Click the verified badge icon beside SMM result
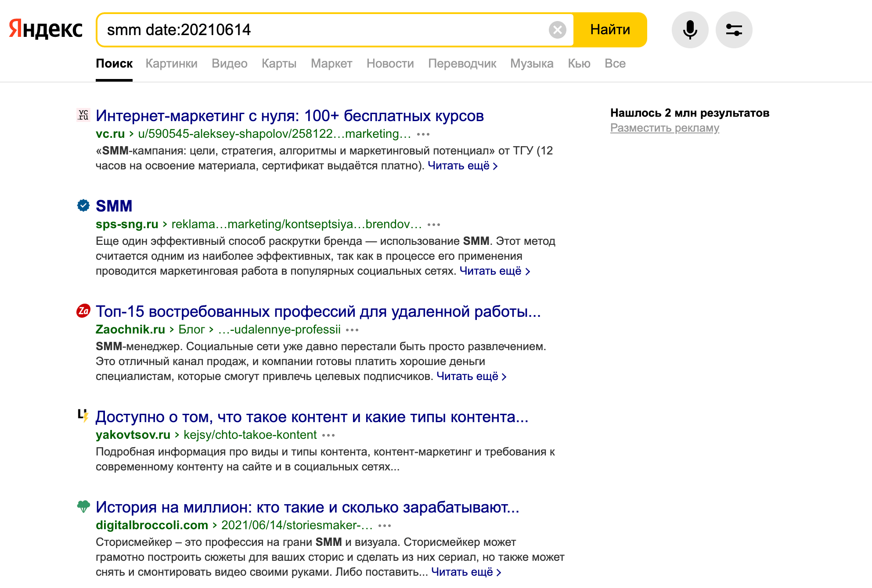 tap(83, 205)
